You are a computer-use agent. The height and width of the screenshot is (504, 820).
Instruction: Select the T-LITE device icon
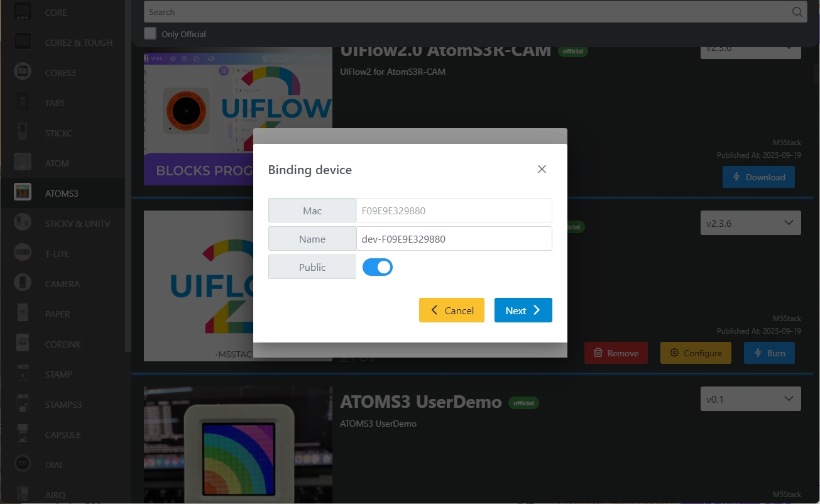click(x=23, y=253)
